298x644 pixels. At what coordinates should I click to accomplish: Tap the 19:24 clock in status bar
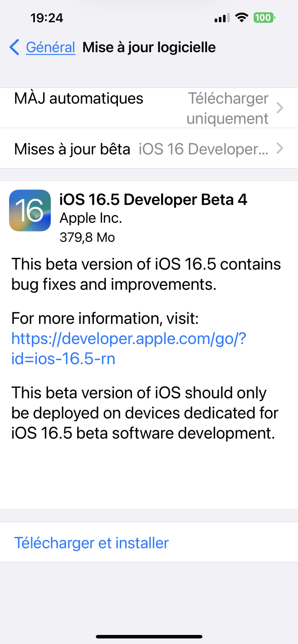(47, 18)
